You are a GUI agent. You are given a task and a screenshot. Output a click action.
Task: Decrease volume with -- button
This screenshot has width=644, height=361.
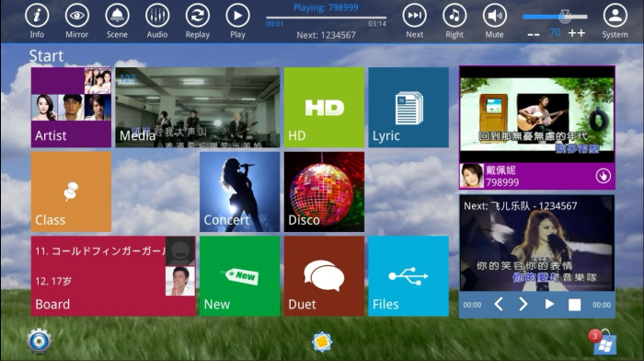pyautogui.click(x=533, y=35)
